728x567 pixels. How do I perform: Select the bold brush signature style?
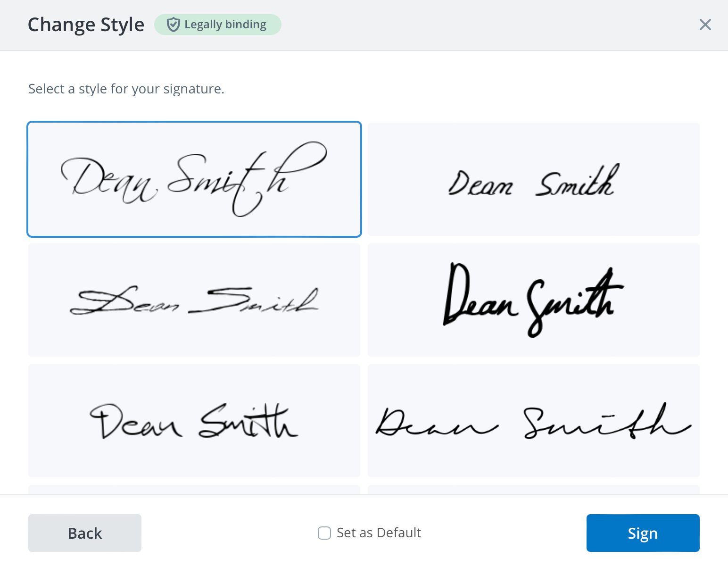coord(533,300)
